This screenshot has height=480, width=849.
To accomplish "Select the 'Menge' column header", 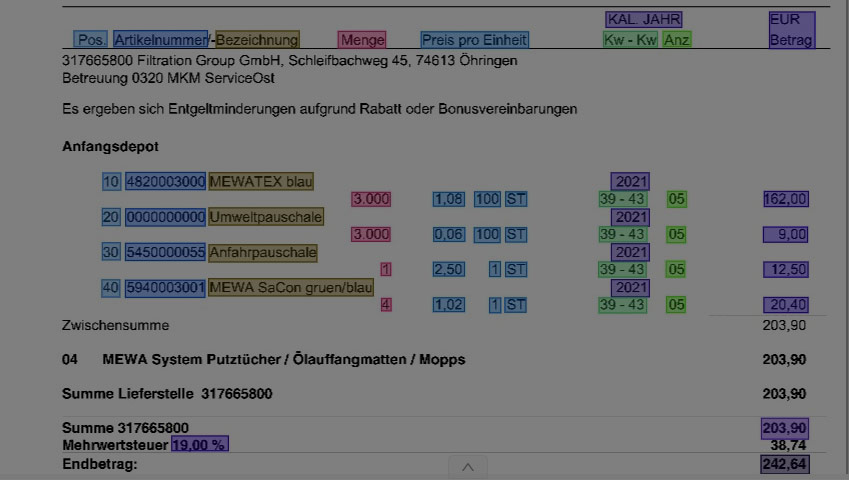I will pos(362,40).
